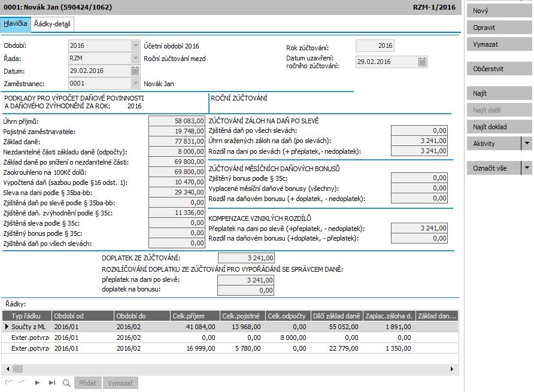Go to first record in rows navigator
This screenshot has width=534, height=392.
pyautogui.click(x=9, y=382)
